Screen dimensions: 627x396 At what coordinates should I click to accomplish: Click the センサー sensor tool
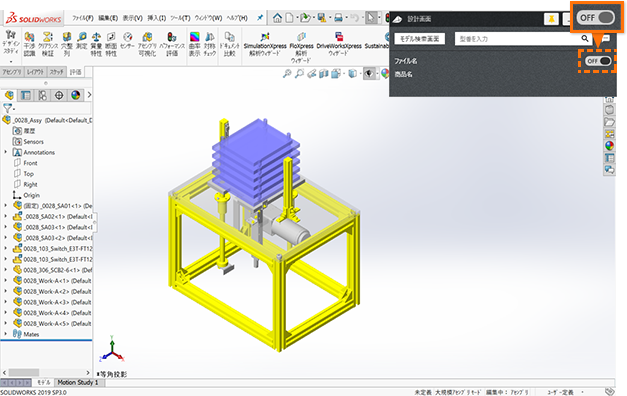click(127, 41)
